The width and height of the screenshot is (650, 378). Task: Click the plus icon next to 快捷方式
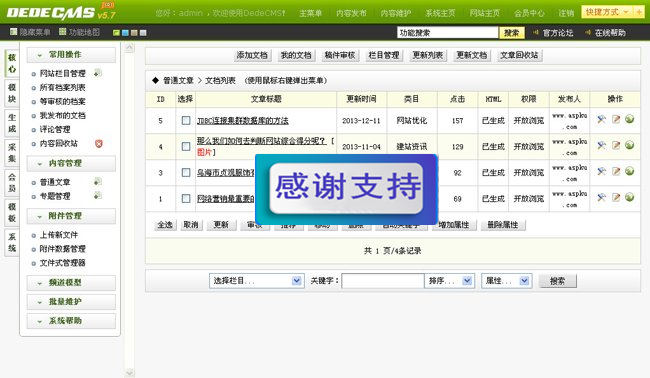638,12
